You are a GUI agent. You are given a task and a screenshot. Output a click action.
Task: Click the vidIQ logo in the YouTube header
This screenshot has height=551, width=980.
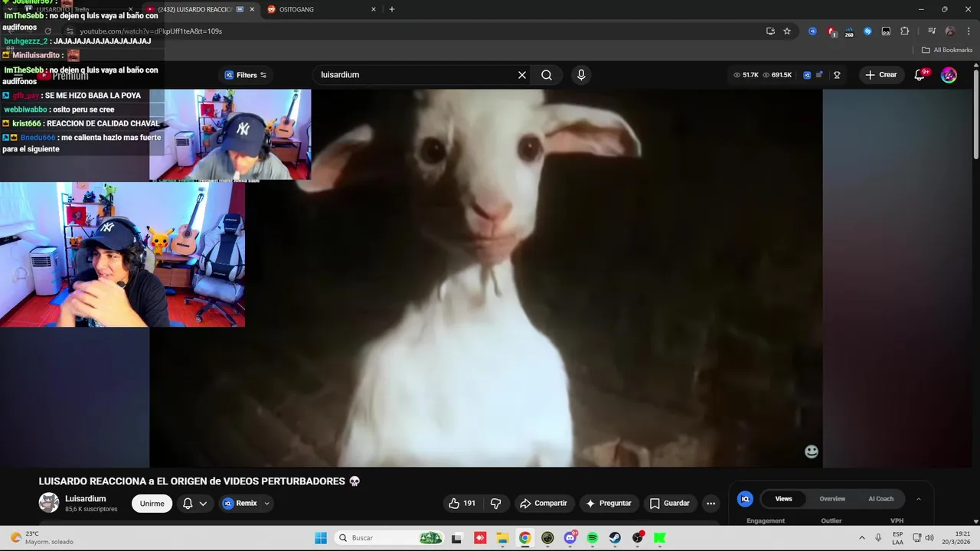point(807,75)
